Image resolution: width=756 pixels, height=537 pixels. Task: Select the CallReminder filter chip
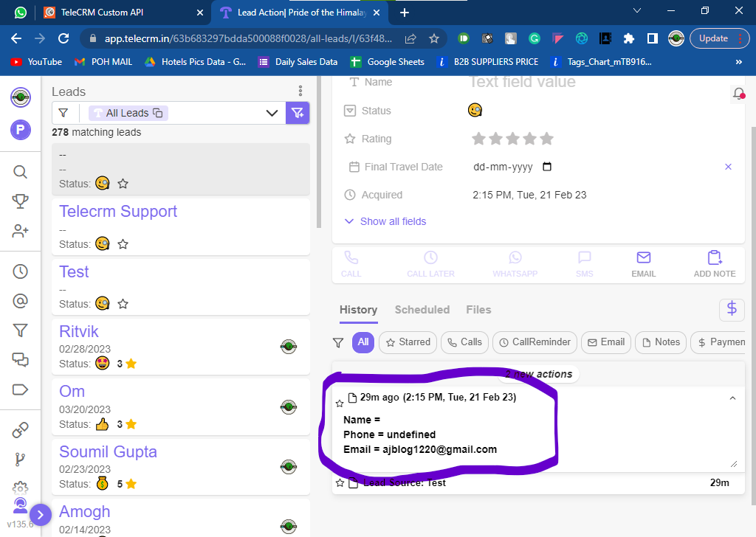point(535,342)
